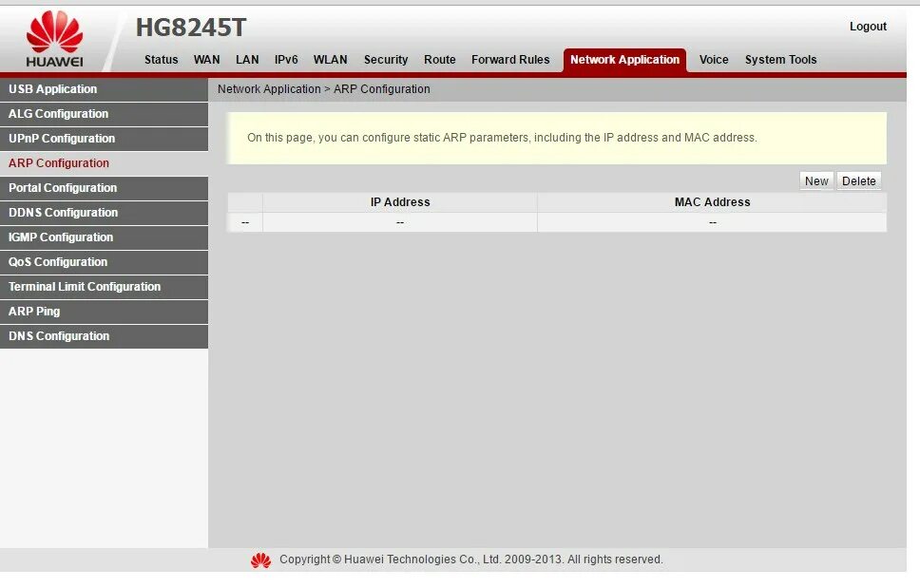Click the Huawei copyright footer text

471,560
